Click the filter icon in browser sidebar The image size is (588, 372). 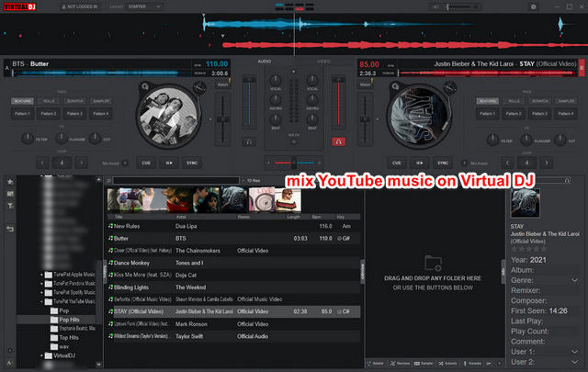click(x=10, y=206)
